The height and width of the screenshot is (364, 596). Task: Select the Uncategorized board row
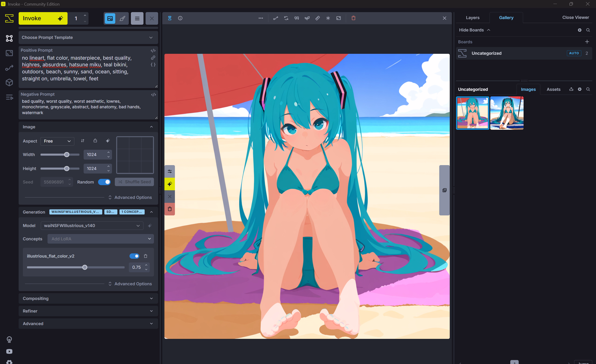click(524, 53)
